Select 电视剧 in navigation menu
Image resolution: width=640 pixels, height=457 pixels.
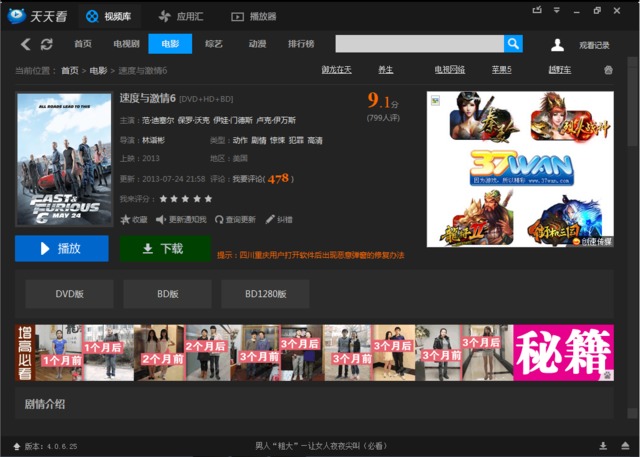point(126,44)
